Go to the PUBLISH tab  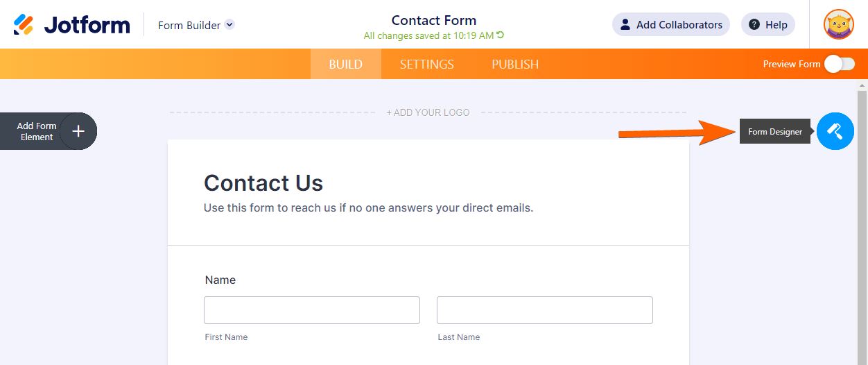tap(515, 65)
